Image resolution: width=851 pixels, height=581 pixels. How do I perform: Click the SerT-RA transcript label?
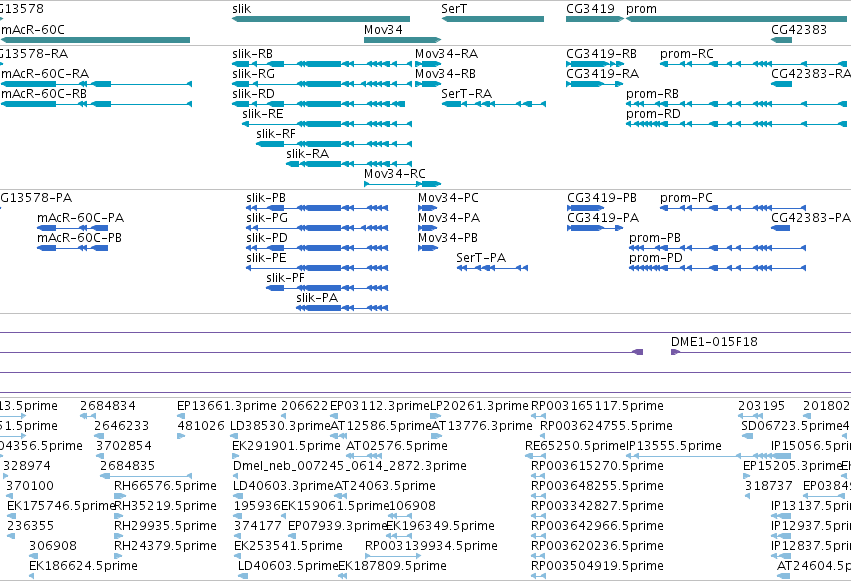pos(466,94)
